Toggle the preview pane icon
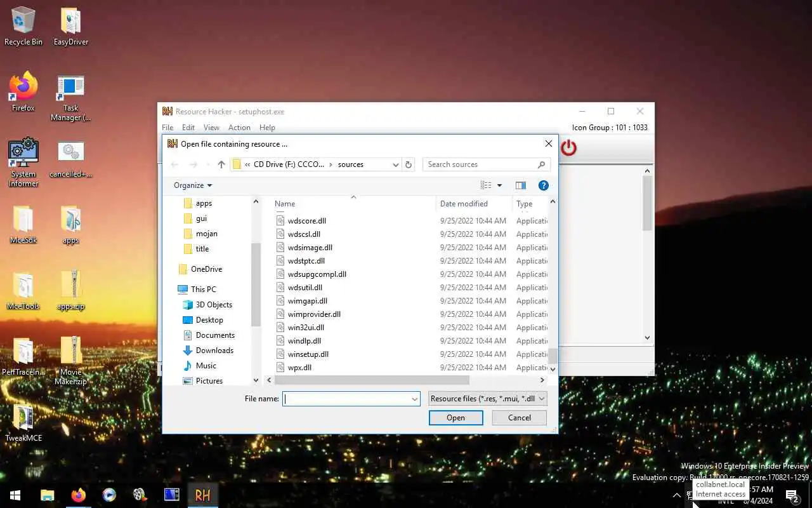812x508 pixels. coord(521,185)
